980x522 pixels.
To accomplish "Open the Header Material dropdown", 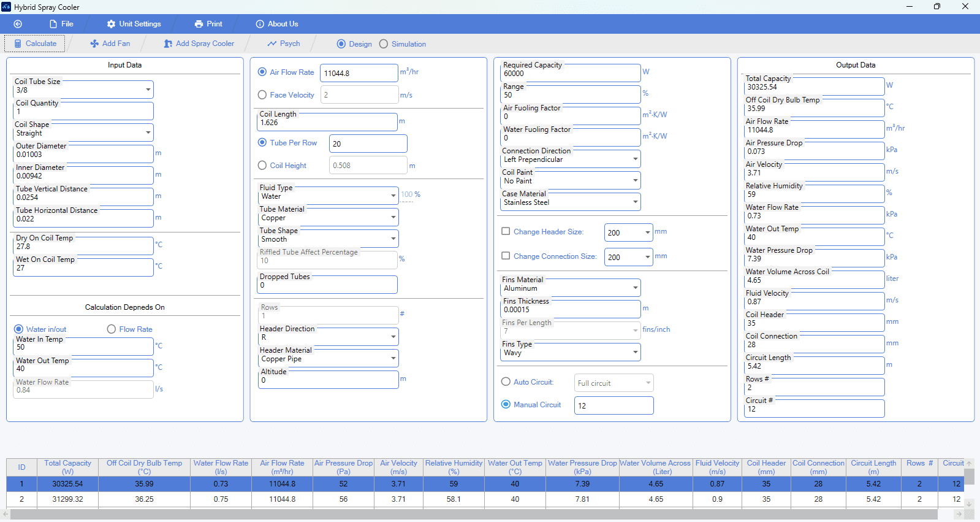I will point(328,358).
